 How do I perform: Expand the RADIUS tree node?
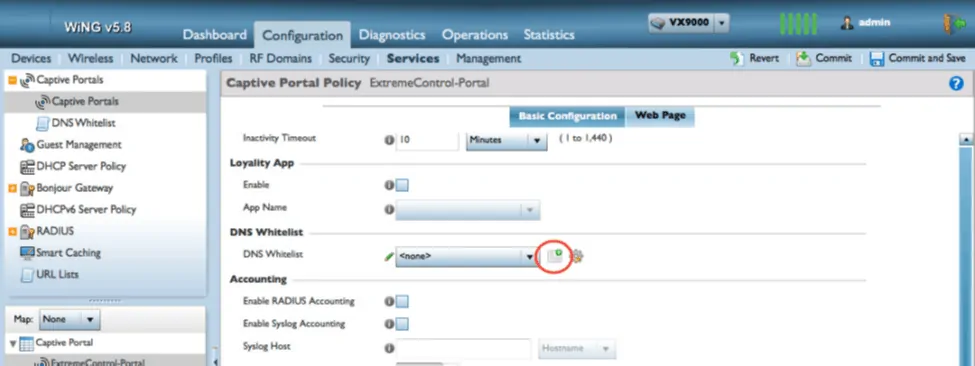tap(12, 232)
